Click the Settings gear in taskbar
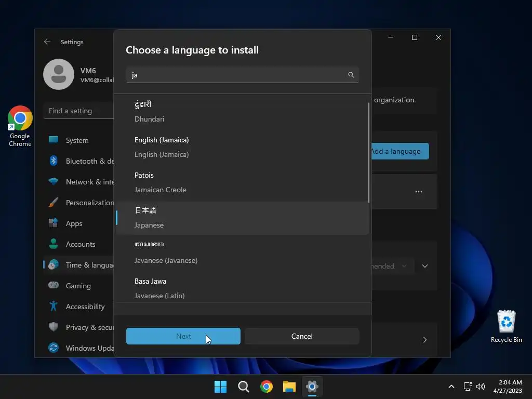Image resolution: width=532 pixels, height=399 pixels. click(x=312, y=387)
